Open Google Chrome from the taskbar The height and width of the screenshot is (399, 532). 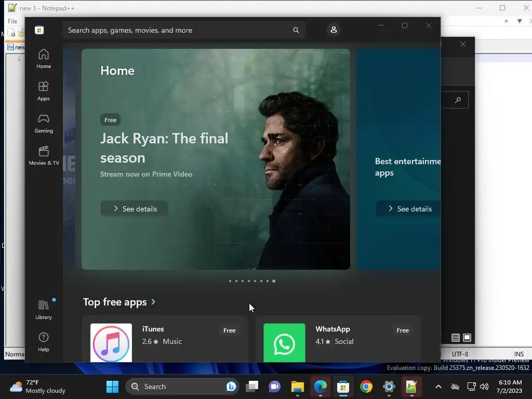366,387
